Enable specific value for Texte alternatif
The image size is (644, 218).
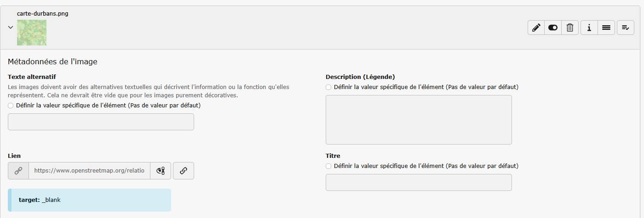tap(11, 105)
